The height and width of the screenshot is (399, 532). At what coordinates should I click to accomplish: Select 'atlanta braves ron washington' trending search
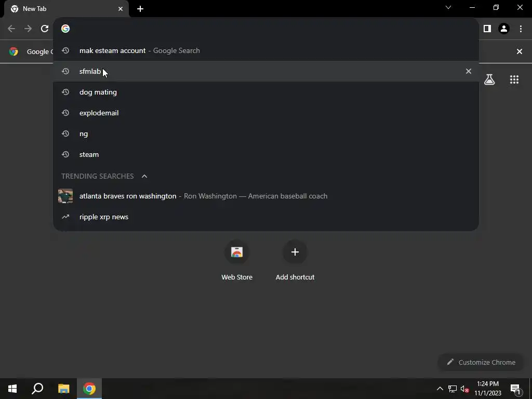coord(266,196)
